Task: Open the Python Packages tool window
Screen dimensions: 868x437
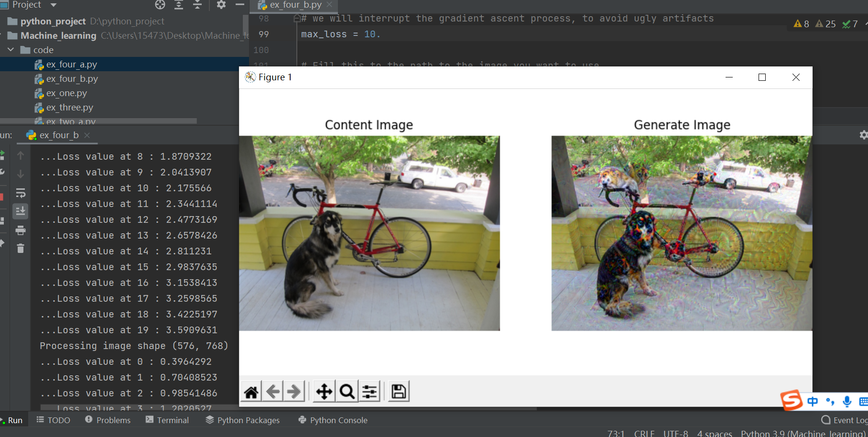Action: click(x=243, y=420)
